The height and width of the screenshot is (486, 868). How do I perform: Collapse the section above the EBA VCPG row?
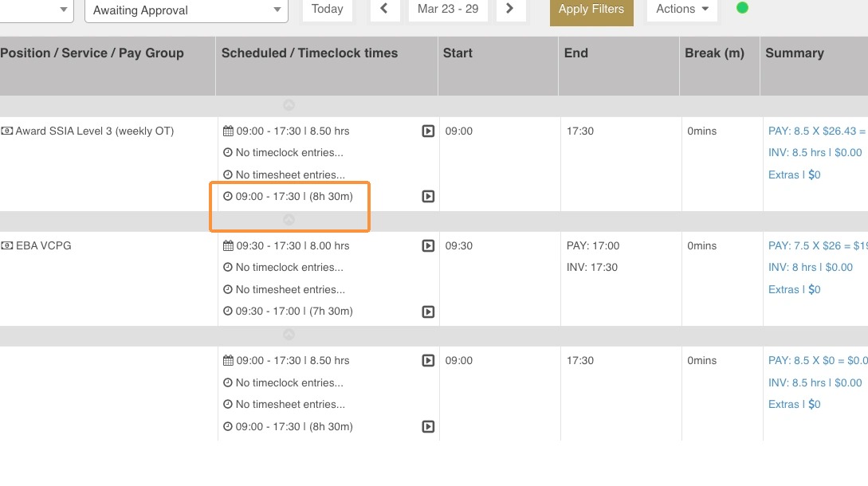point(289,220)
